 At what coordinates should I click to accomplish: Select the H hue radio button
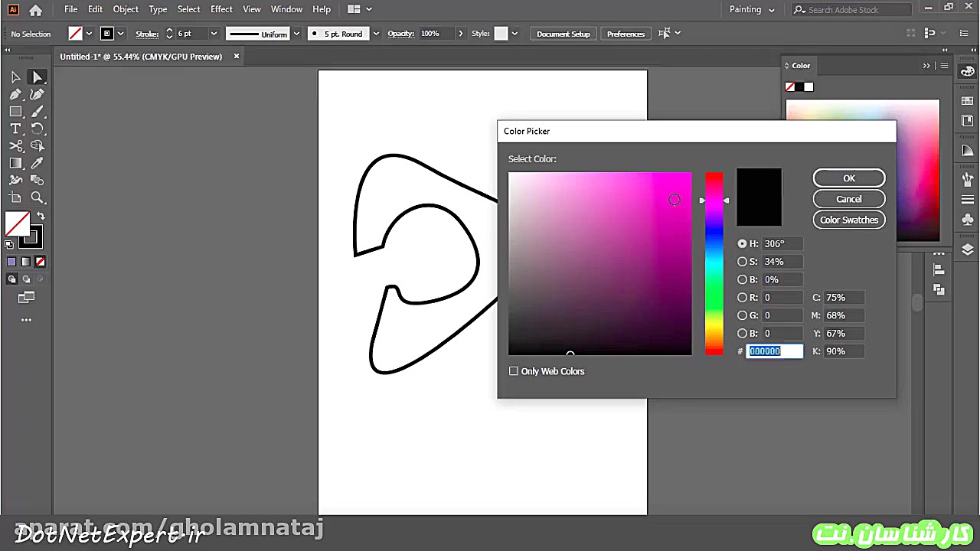[742, 243]
